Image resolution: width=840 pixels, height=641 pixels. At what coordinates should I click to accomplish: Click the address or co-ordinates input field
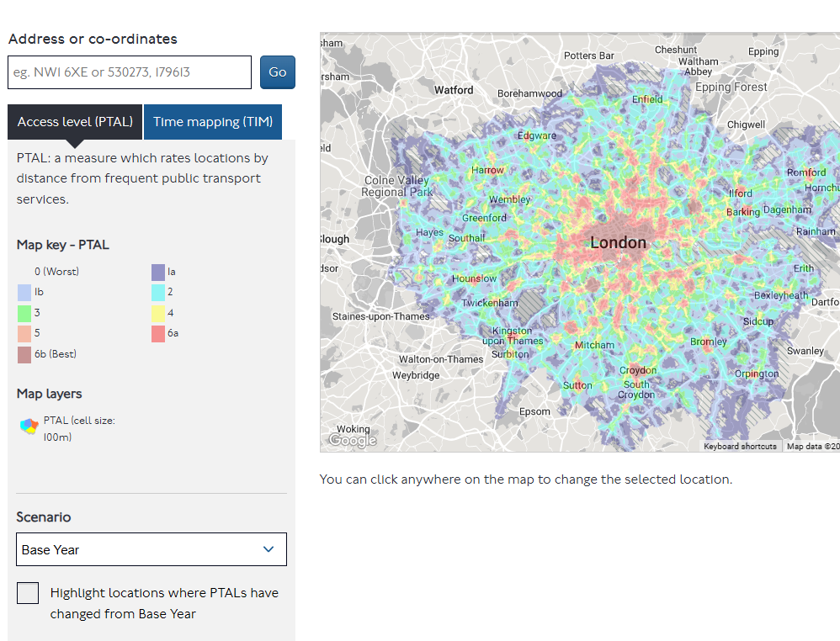[130, 72]
